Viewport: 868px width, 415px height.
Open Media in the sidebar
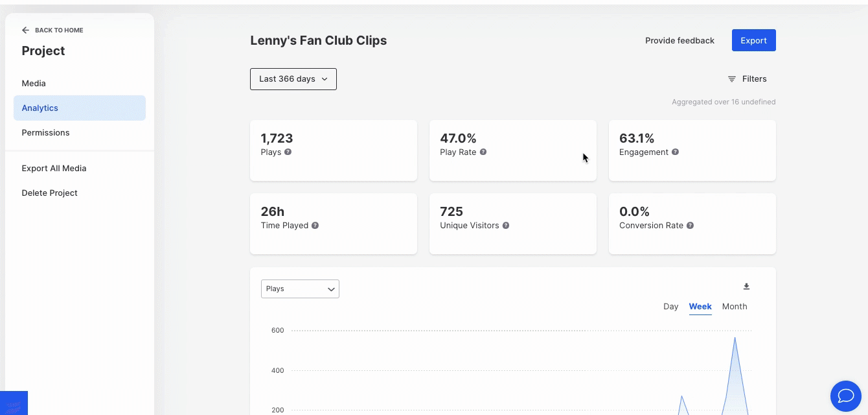tap(34, 84)
